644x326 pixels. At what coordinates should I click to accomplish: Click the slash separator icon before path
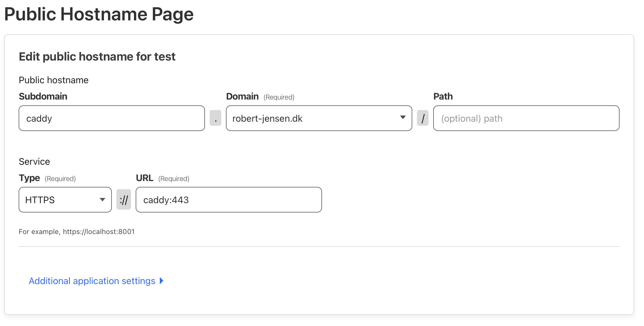(423, 118)
